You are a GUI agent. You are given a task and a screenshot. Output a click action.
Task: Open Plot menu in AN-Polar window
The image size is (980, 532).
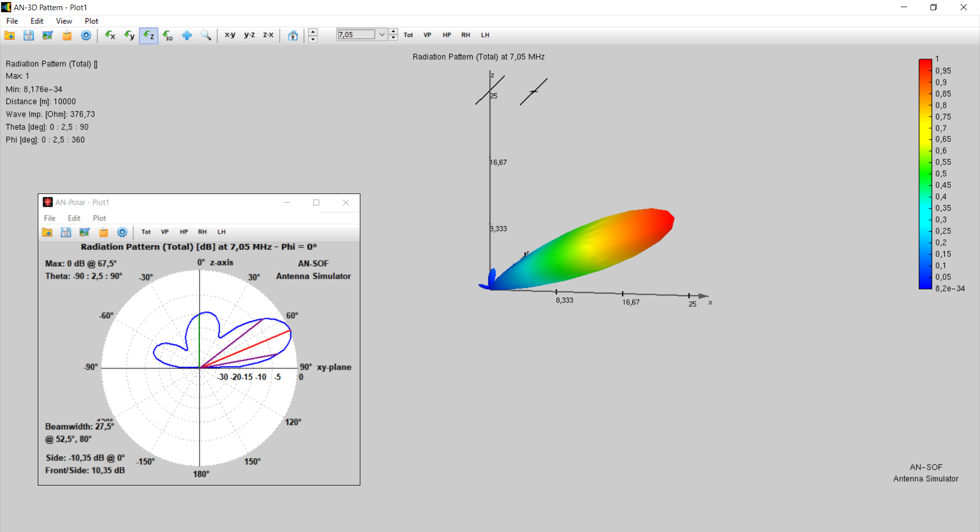pos(99,218)
